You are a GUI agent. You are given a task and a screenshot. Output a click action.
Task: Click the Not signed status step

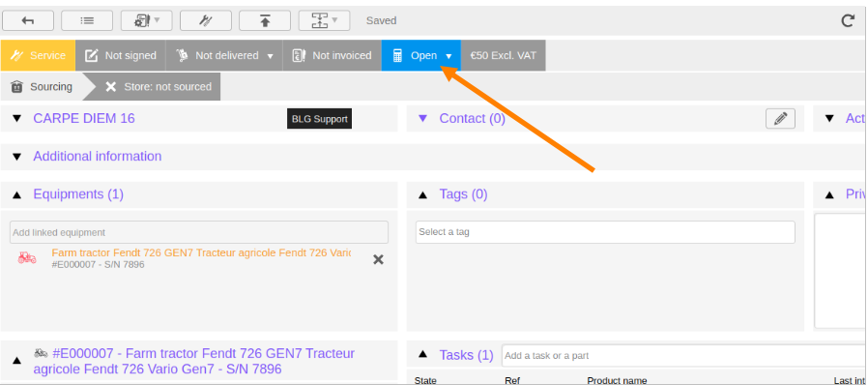click(121, 55)
